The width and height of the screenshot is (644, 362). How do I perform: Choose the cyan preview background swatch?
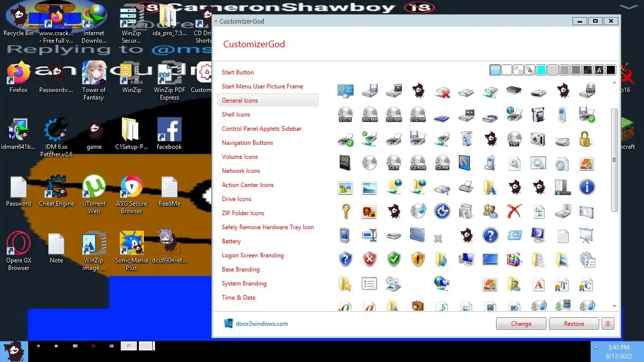coord(541,70)
